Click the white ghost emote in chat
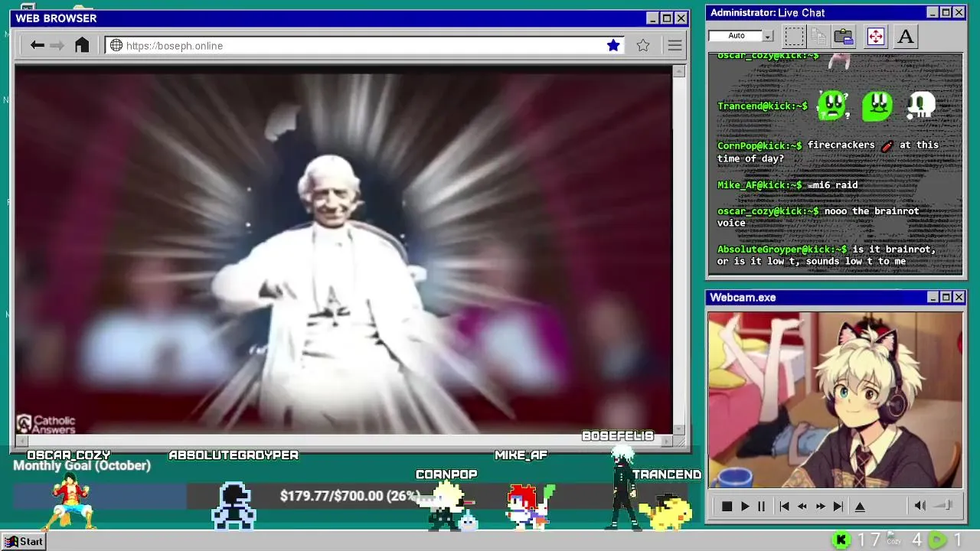 (921, 106)
